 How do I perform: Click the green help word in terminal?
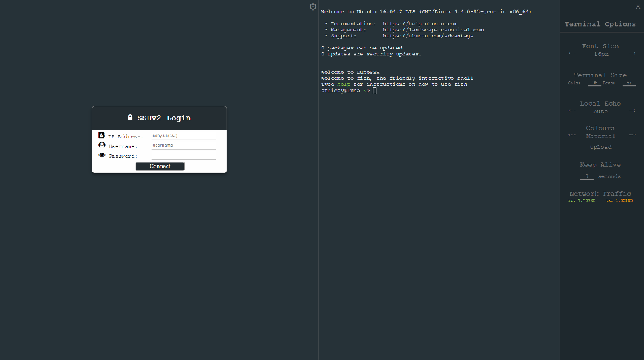[344, 84]
